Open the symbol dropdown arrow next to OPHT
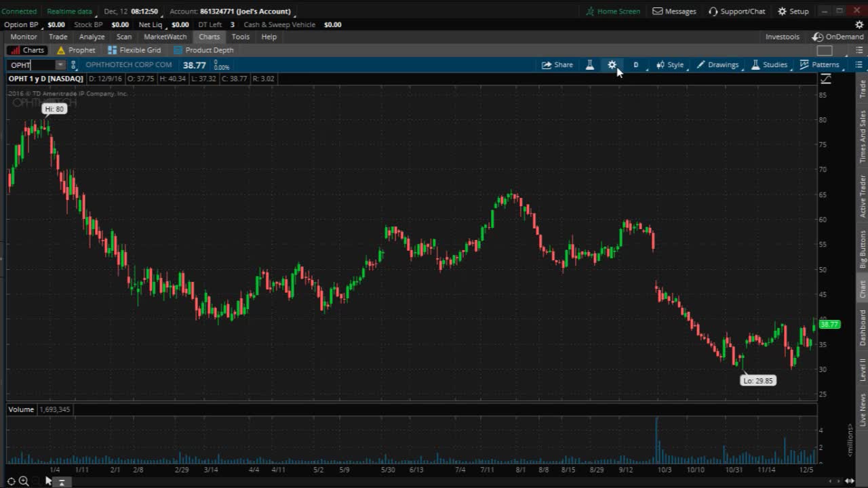The image size is (868, 488). [x=60, y=65]
